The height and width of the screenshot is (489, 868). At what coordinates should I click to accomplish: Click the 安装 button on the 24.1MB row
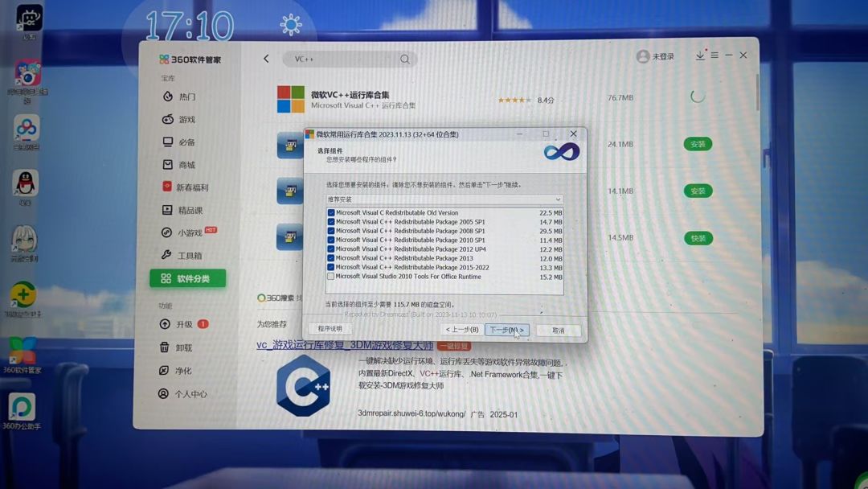tap(698, 144)
